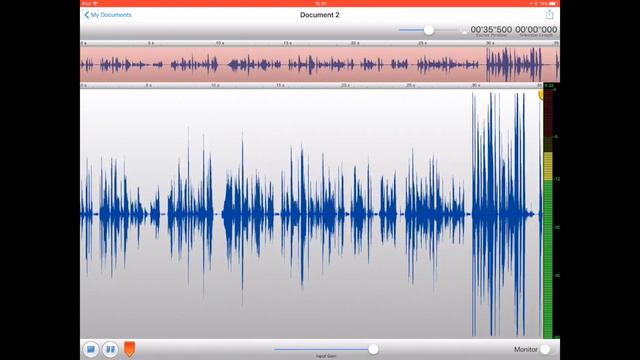The image size is (640, 360).
Task: Tap the battery indicator in status bar
Action: pyautogui.click(x=553, y=3)
